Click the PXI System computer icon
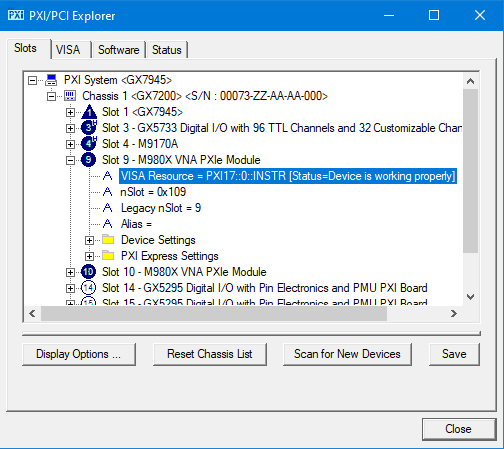The image size is (504, 449). point(51,80)
